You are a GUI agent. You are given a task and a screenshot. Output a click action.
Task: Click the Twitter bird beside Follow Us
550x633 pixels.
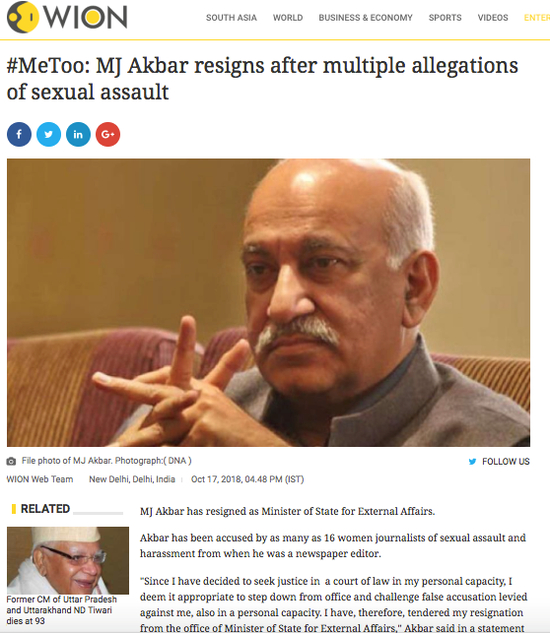click(x=472, y=461)
